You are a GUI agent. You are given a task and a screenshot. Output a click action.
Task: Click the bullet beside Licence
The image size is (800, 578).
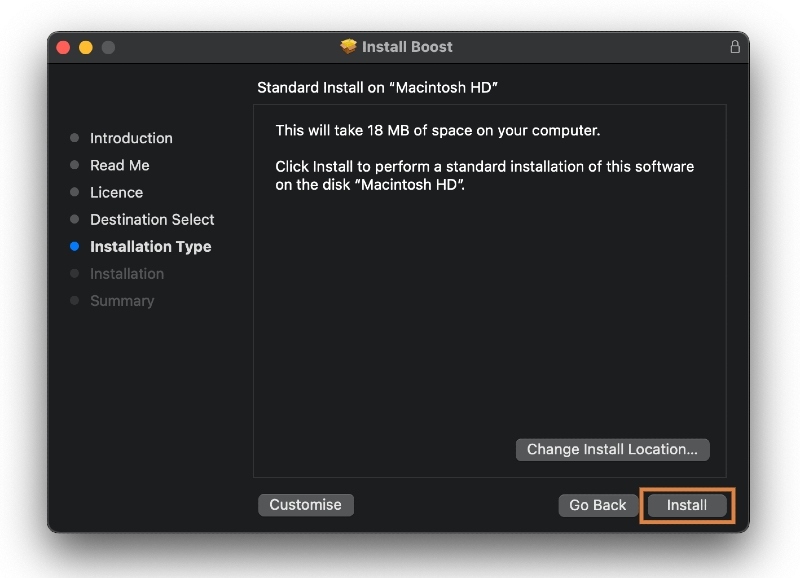click(74, 192)
